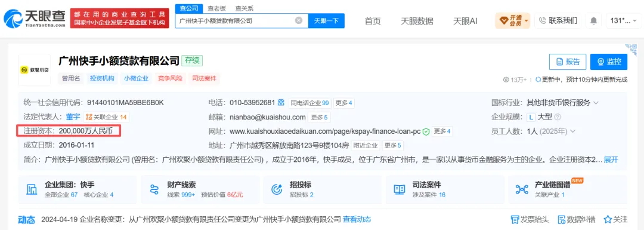This screenshot has height=230, width=644.
Task: Clear the search box text
Action: [x=299, y=20]
